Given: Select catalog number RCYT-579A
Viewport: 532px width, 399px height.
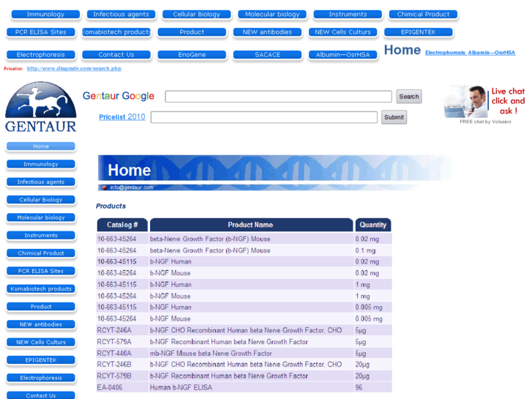Looking at the screenshot, I should tap(114, 342).
